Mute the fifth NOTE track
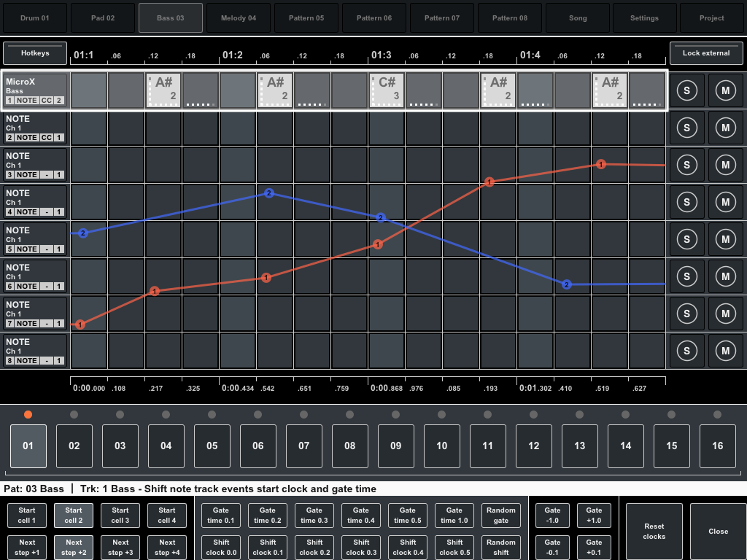747x560 pixels. tap(725, 276)
